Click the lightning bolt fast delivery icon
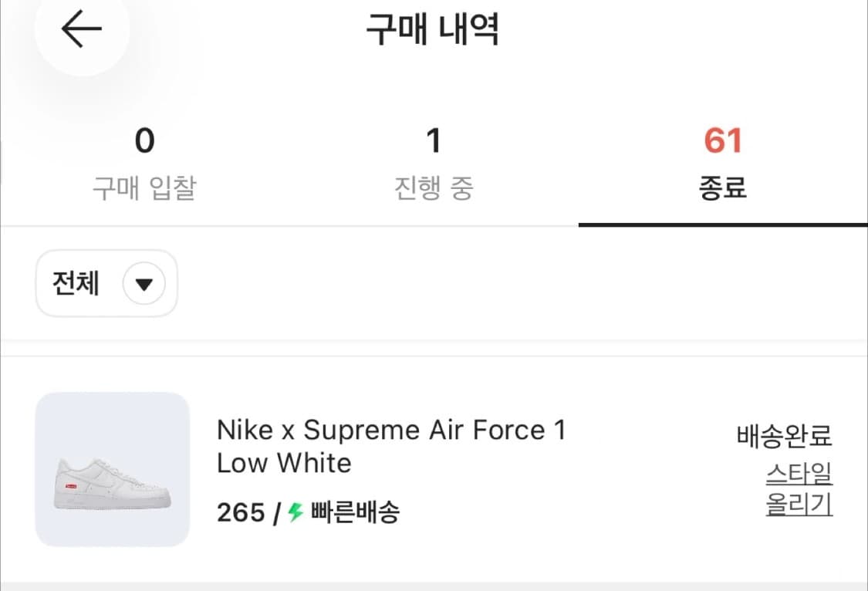The height and width of the screenshot is (591, 868). [x=294, y=512]
